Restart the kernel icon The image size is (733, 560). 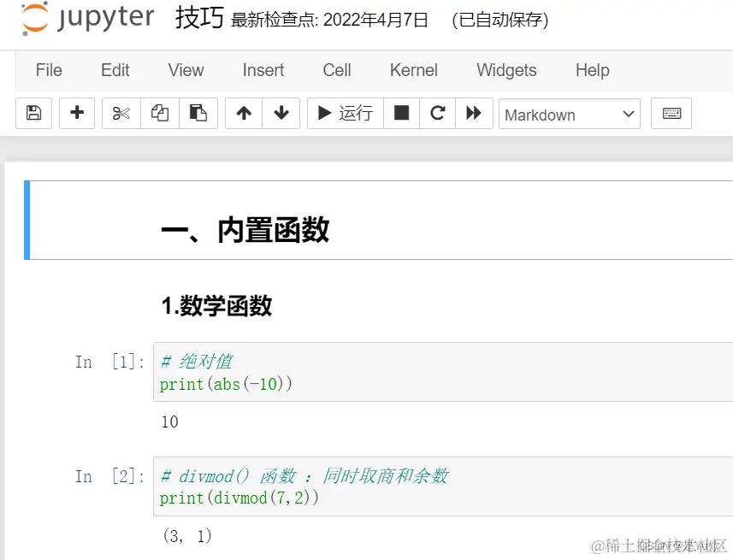click(438, 113)
